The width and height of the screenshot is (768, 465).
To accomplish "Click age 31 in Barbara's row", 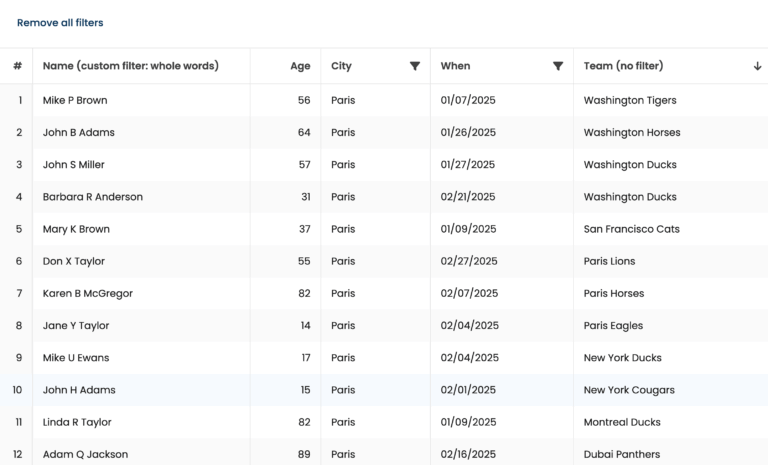I will point(304,197).
